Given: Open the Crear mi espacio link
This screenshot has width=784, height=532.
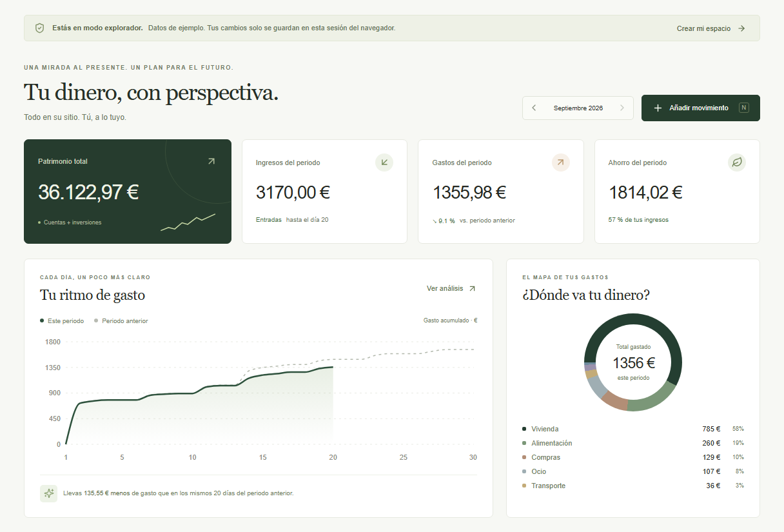Looking at the screenshot, I should tap(711, 28).
